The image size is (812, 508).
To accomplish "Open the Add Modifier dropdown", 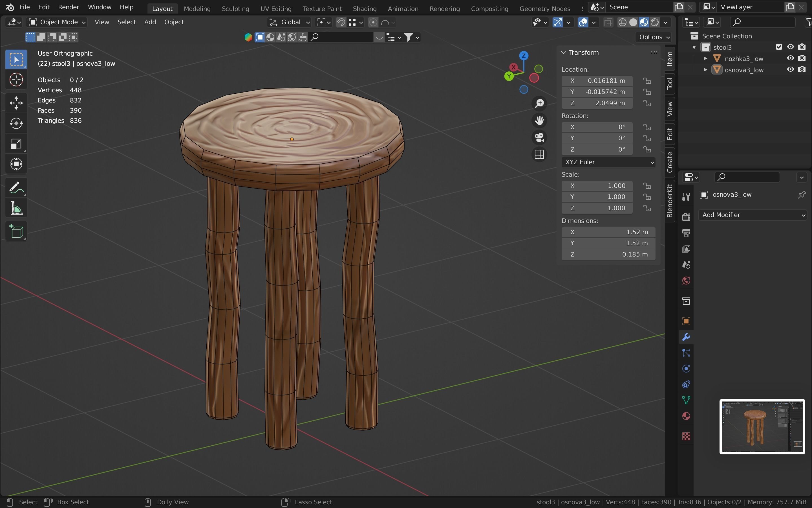I will tap(753, 215).
